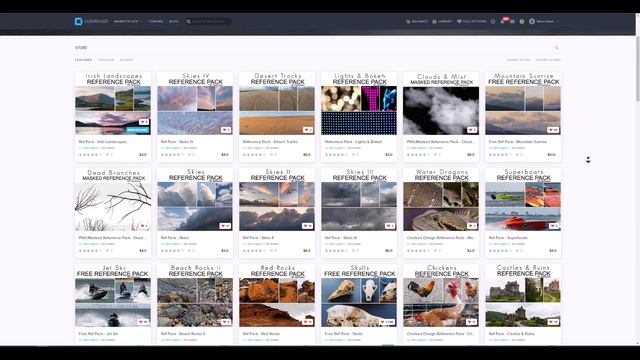Switch to the Recent store tab
The width and height of the screenshot is (640, 360).
pyautogui.click(x=126, y=60)
